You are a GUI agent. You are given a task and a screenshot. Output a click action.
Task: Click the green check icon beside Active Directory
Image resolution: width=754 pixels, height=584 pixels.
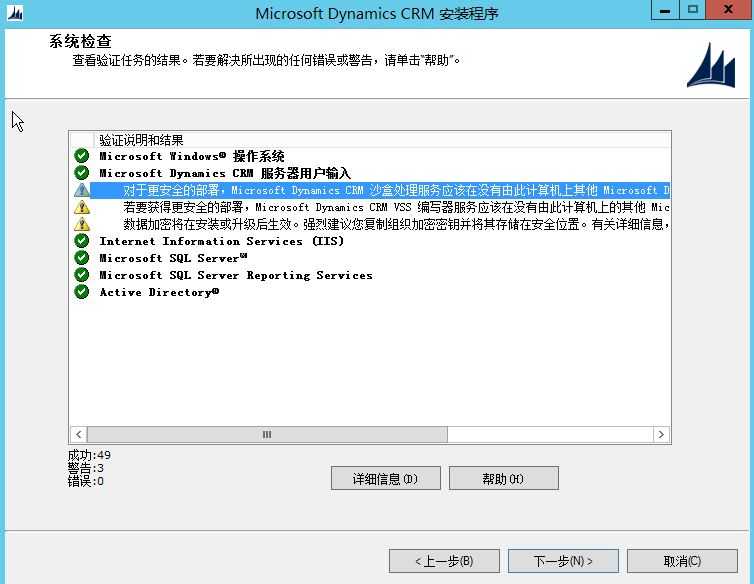click(82, 292)
